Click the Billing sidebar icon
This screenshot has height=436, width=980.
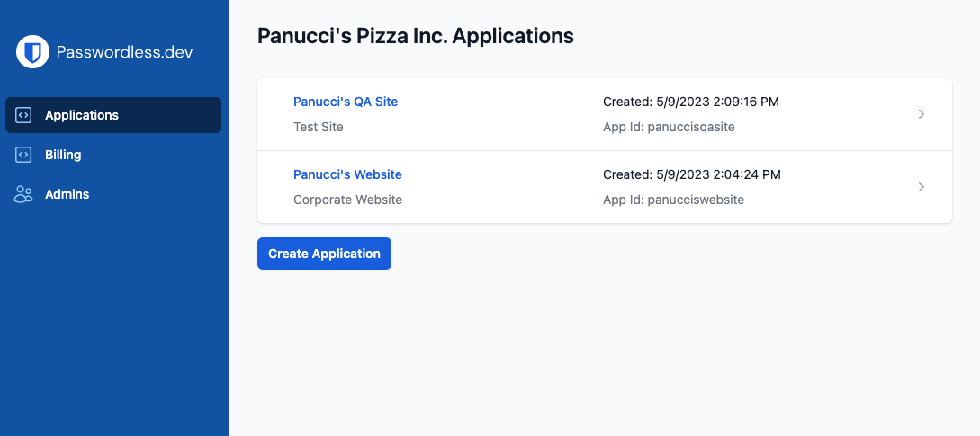pos(24,155)
